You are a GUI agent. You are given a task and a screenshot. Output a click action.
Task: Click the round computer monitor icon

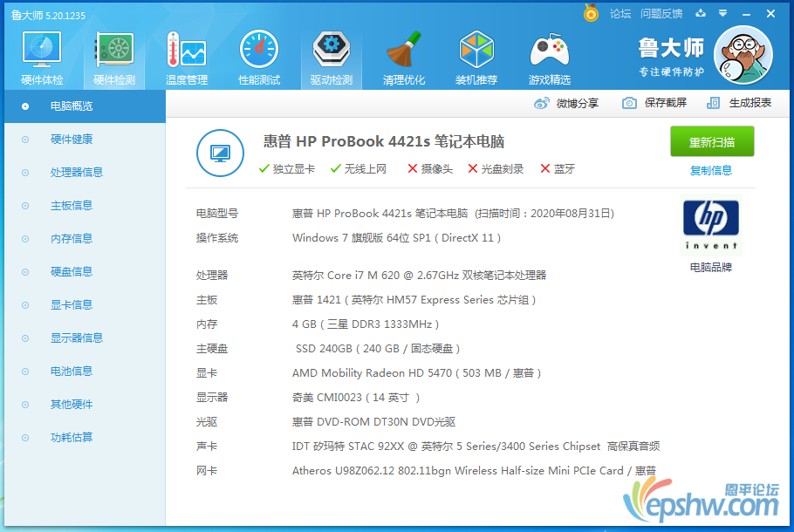[x=220, y=153]
